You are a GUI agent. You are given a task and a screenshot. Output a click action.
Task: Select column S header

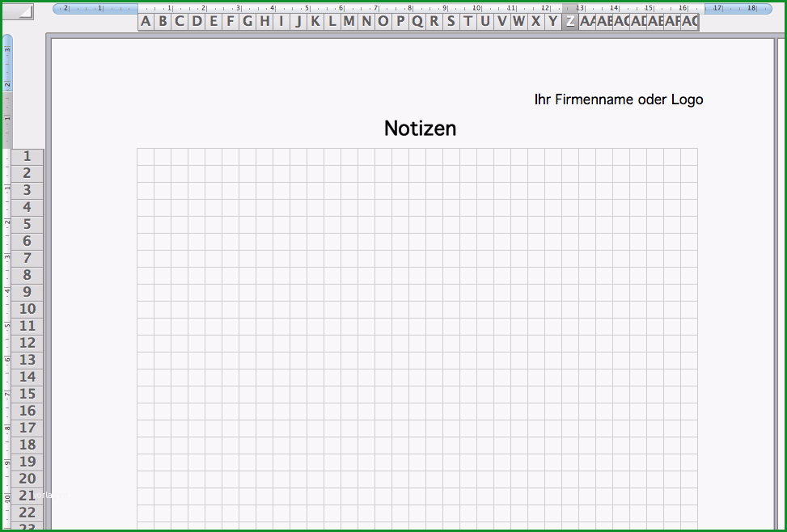[451, 22]
